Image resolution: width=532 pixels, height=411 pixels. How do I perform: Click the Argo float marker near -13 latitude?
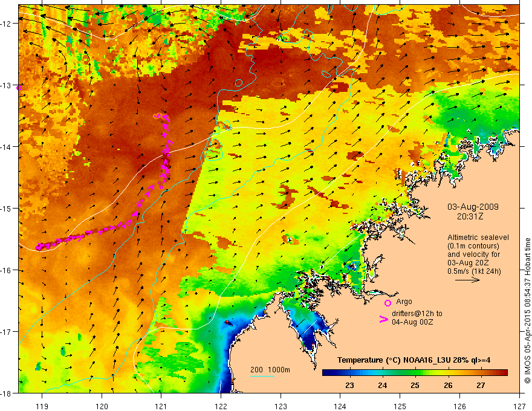pyautogui.click(x=19, y=88)
